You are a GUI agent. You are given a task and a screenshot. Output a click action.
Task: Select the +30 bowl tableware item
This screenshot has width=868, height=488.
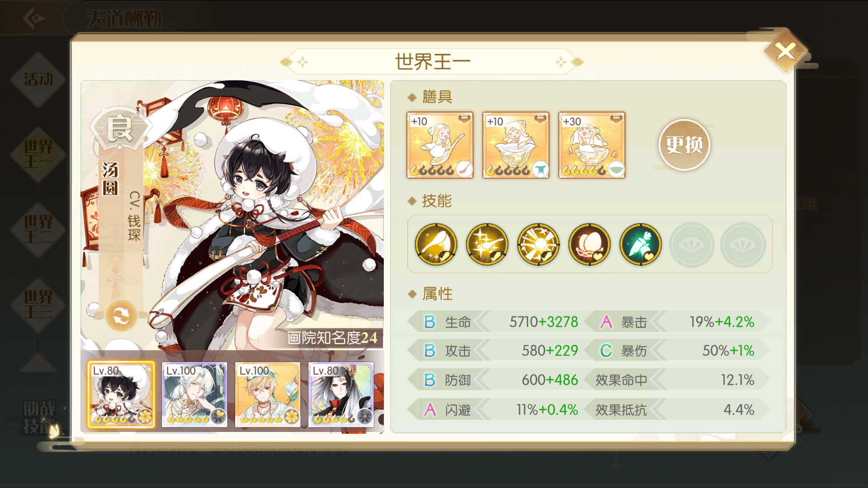(592, 145)
